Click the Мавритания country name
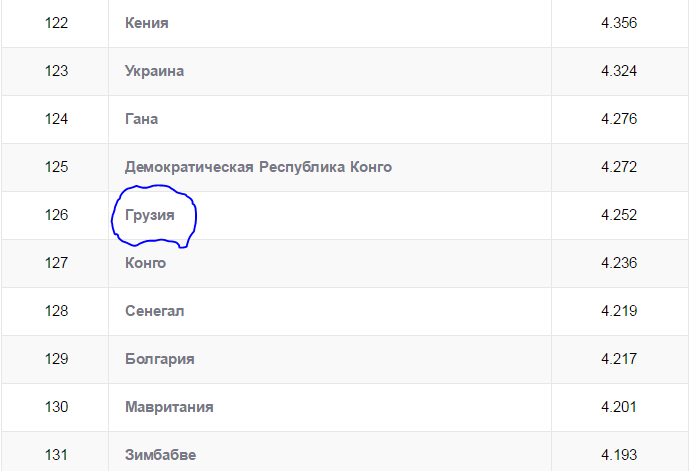Viewport: 689px width, 471px height. coord(169,407)
